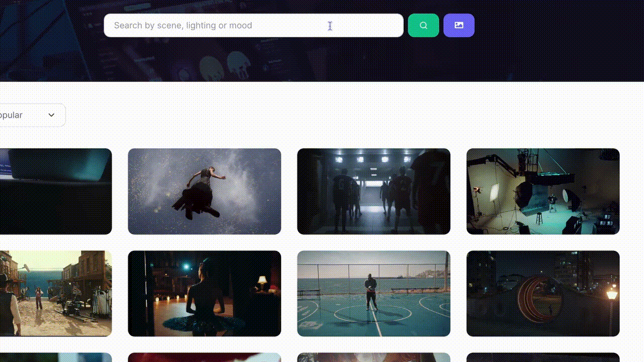Click the green magnifier search button
Image resolution: width=644 pixels, height=362 pixels.
click(x=423, y=25)
